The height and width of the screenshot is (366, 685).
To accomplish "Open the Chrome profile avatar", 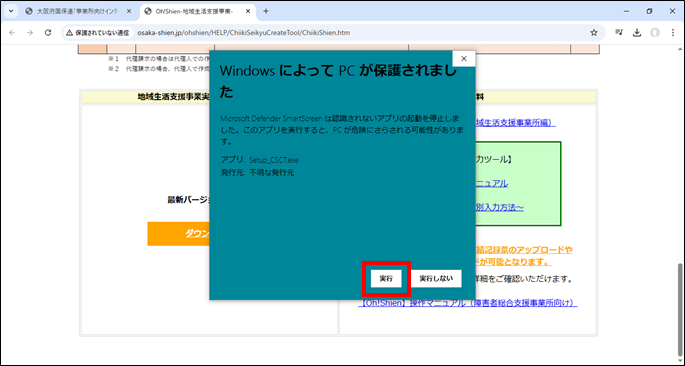I will (x=654, y=33).
